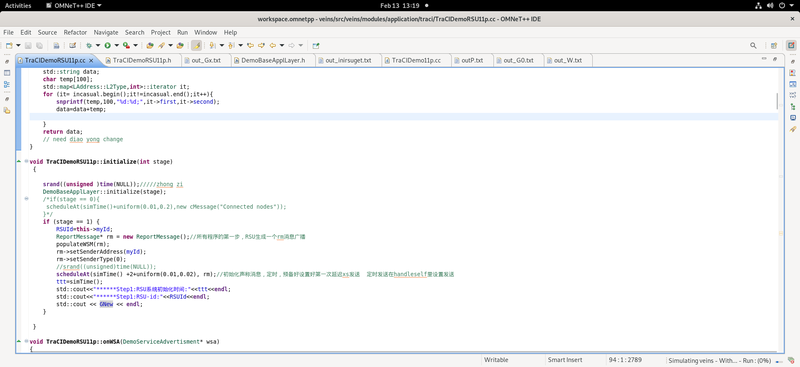Click the toolbar search magnifier icon
Image resolution: width=800 pixels, height=367 pixels.
753,45
